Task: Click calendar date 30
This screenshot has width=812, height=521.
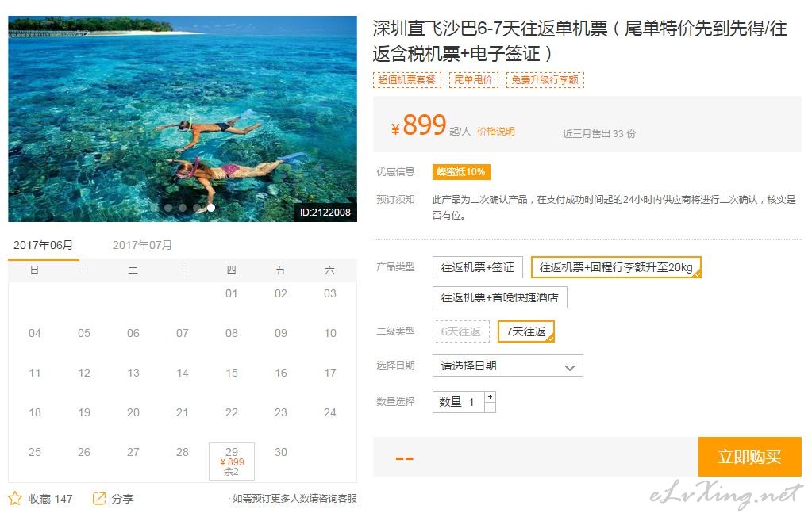Action: (x=281, y=452)
